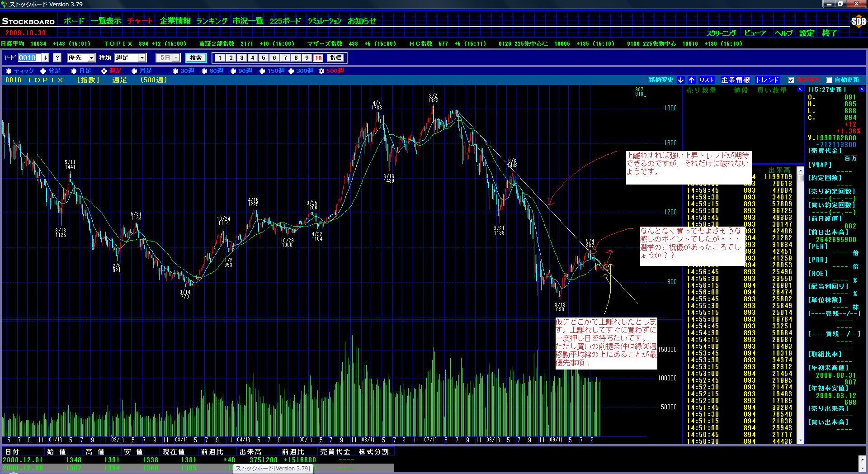This screenshot has width=868, height=474.
Task: Click the 前日終値 label in quote panel
Action: pyautogui.click(x=825, y=219)
